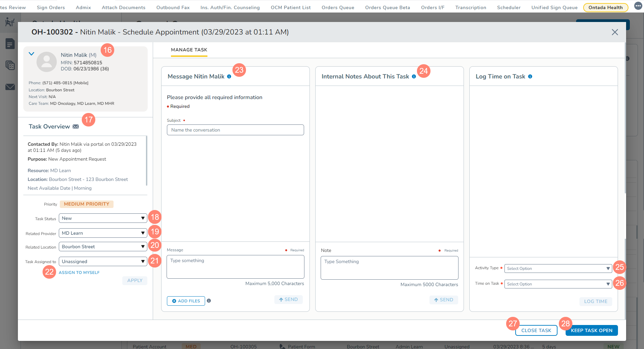The image size is (644, 349).
Task: Click the patient avatar for Nitin Malik
Action: 47,62
